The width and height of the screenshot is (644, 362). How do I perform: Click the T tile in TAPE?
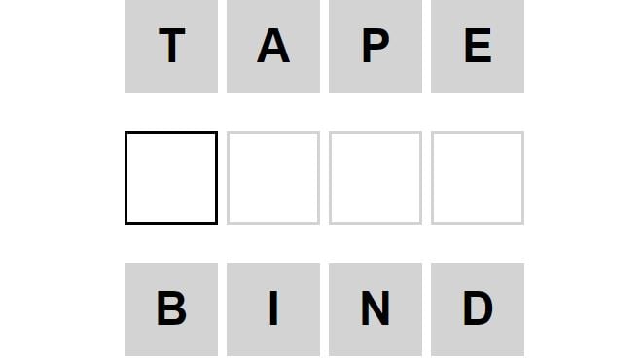pos(171,47)
